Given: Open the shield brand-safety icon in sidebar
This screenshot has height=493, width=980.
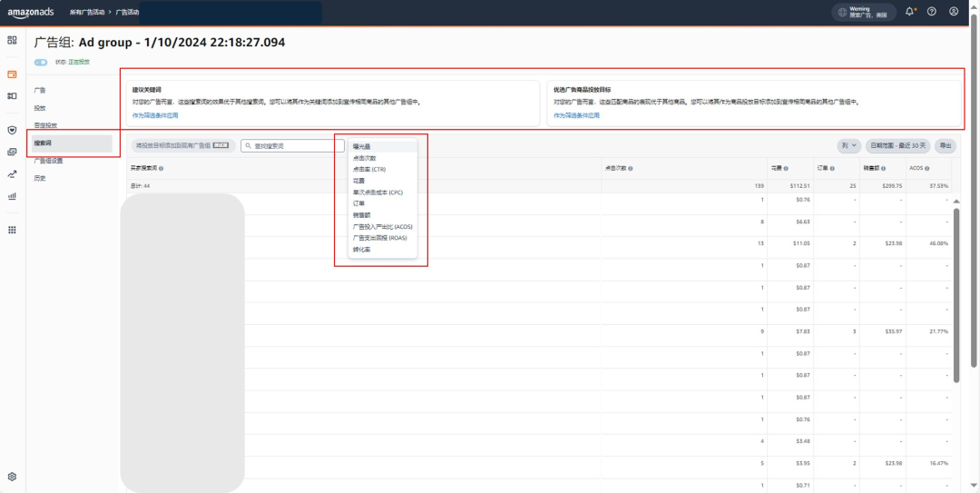Looking at the screenshot, I should pyautogui.click(x=12, y=130).
